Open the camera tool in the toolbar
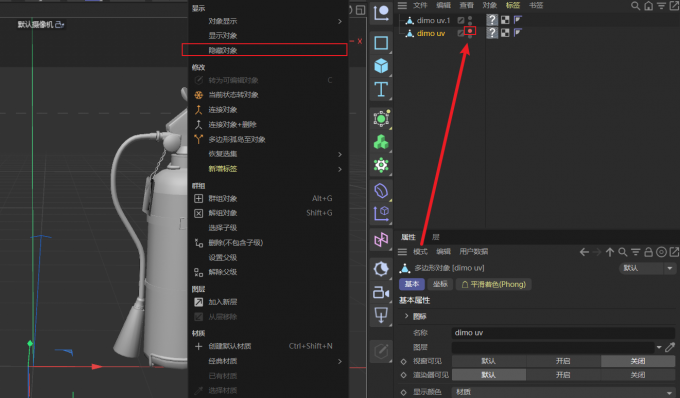Viewport: 680px width, 398px height. (381, 293)
